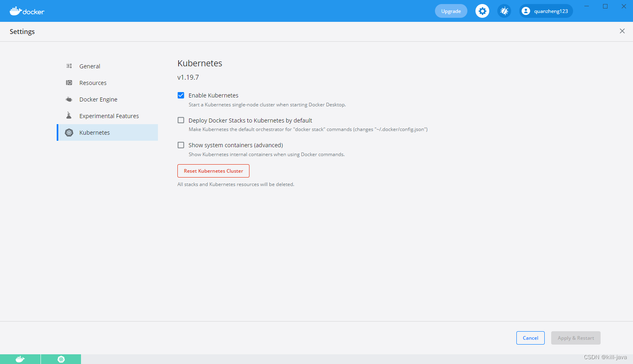Click the Docker status whale icon at bottom
The height and width of the screenshot is (364, 633).
[x=20, y=359]
